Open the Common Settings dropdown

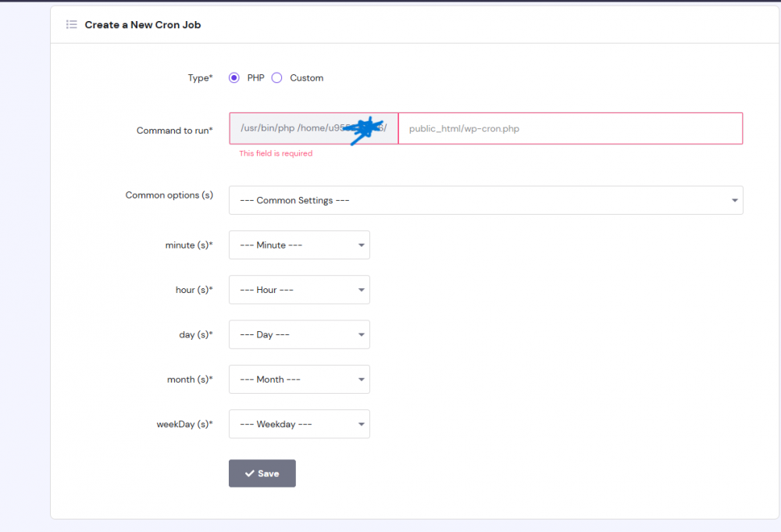484,200
